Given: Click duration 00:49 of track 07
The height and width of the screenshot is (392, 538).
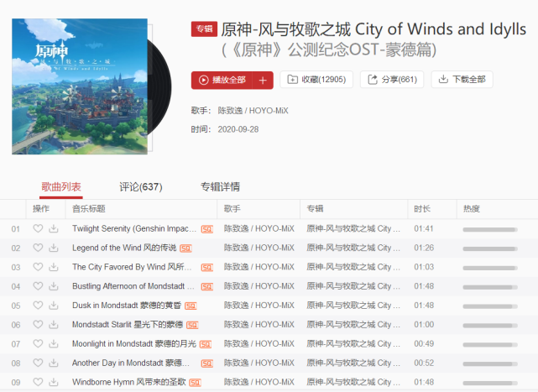Looking at the screenshot, I should pyautogui.click(x=424, y=344).
